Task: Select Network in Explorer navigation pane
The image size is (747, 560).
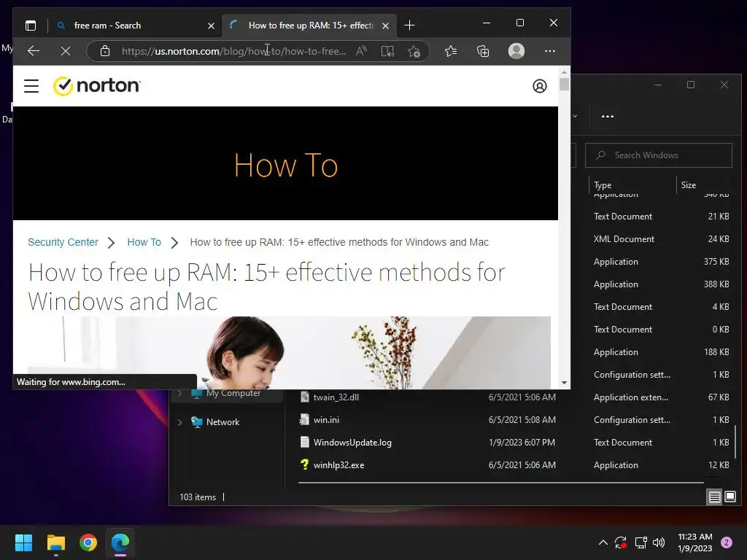Action: [222, 422]
